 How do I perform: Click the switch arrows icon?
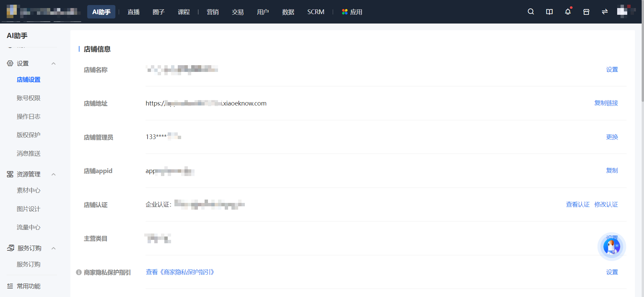(x=605, y=12)
